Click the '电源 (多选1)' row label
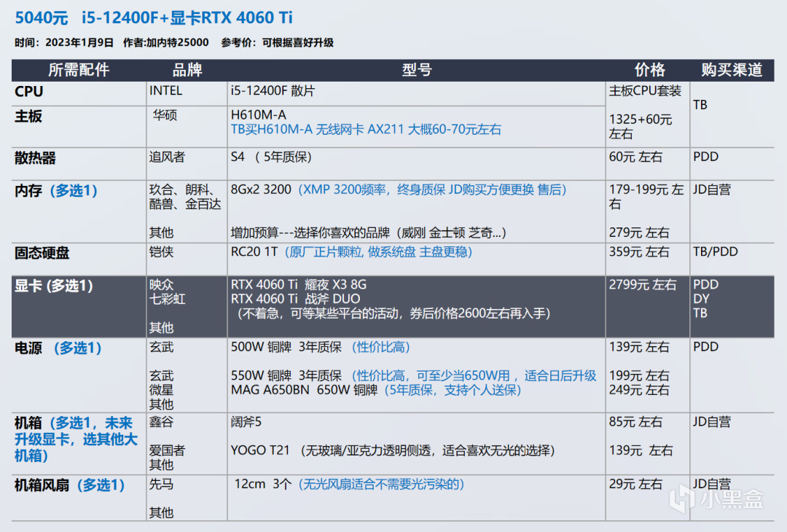 click(x=58, y=348)
